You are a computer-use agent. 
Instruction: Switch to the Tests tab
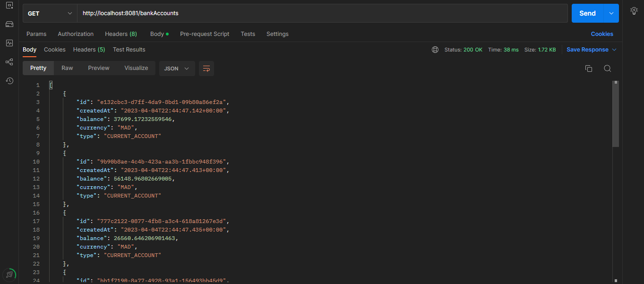point(248,34)
